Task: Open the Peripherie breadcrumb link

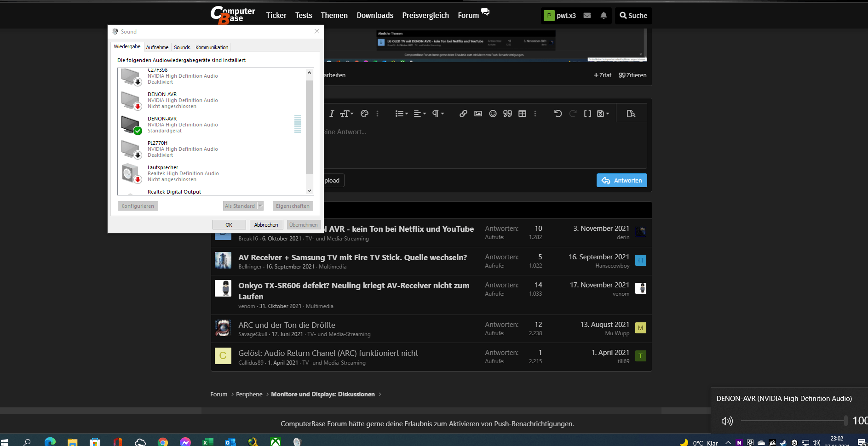Action: click(x=249, y=394)
